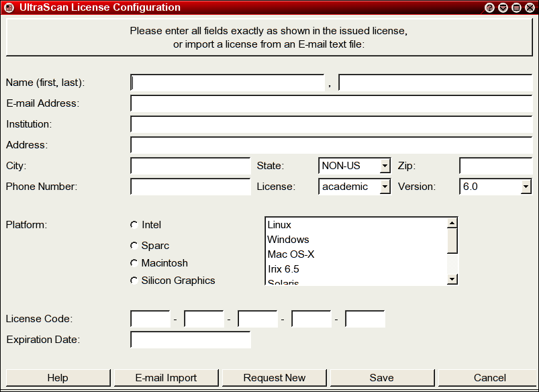
Task: Select the Intel platform radio button
Action: click(x=134, y=225)
